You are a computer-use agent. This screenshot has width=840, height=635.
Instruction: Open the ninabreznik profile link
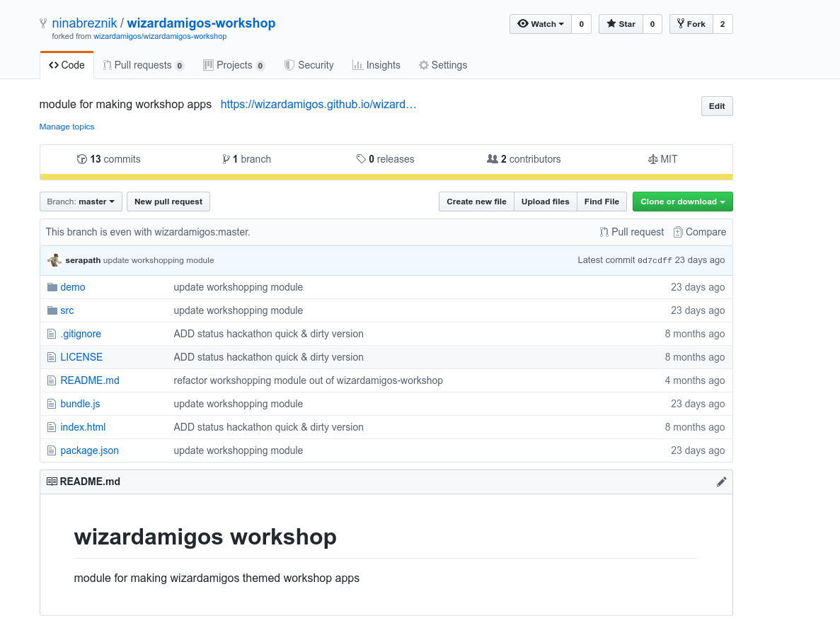click(84, 23)
